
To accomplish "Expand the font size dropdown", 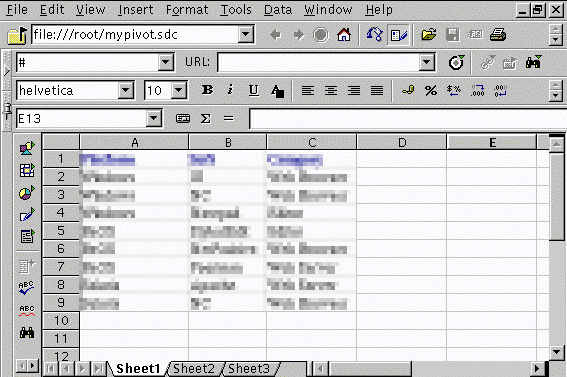I will click(x=179, y=90).
